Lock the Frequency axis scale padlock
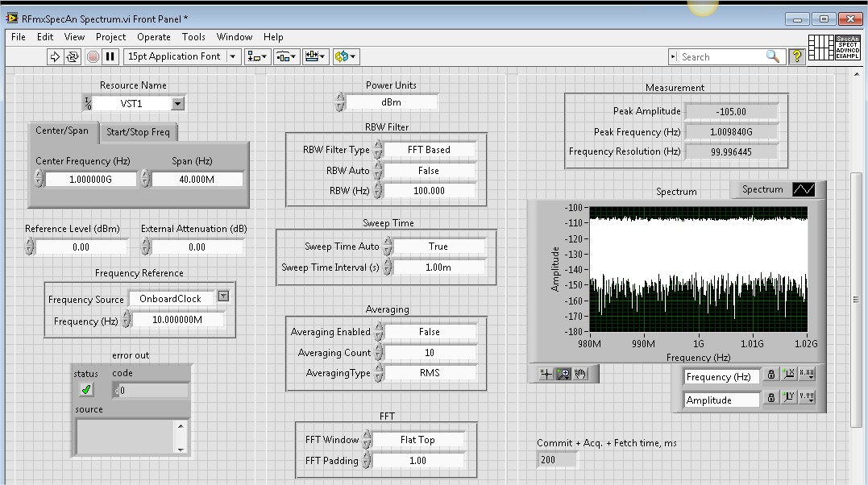This screenshot has height=485, width=868. 771,375
